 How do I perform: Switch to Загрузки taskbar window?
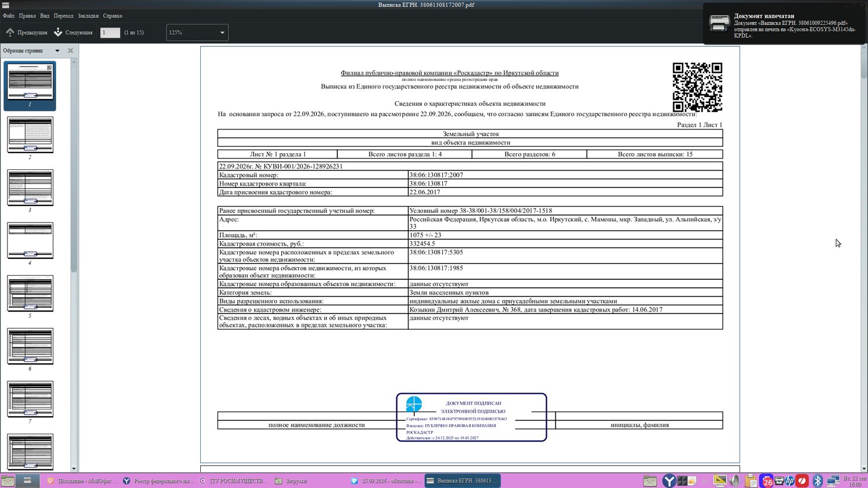pyautogui.click(x=310, y=480)
